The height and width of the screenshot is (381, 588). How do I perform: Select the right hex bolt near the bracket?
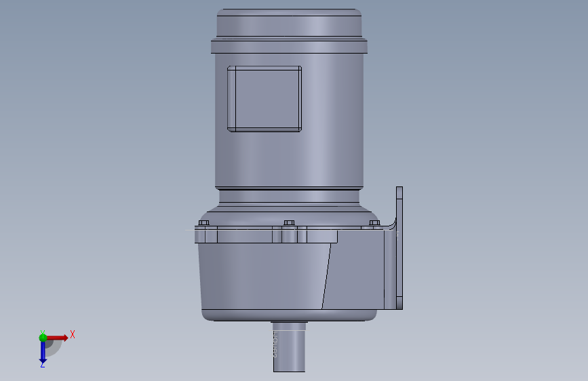[x=374, y=223]
